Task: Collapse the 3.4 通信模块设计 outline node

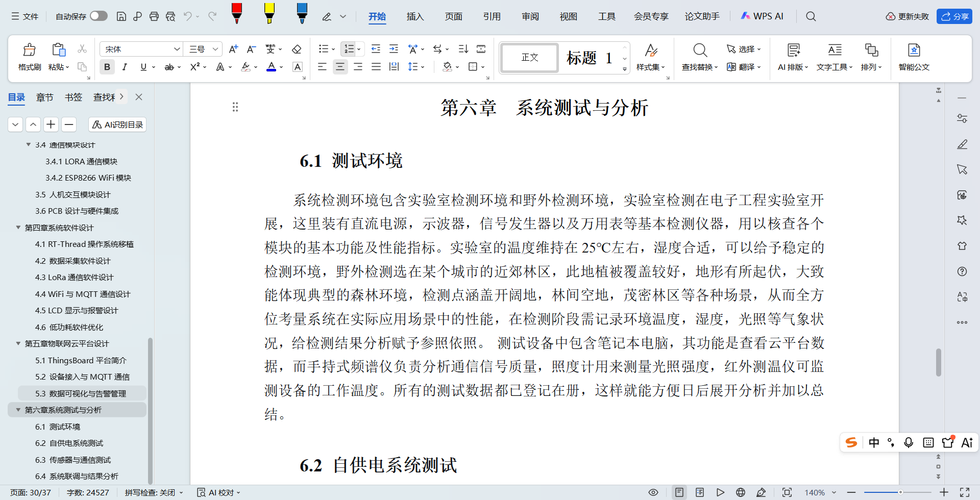Action: click(x=29, y=144)
